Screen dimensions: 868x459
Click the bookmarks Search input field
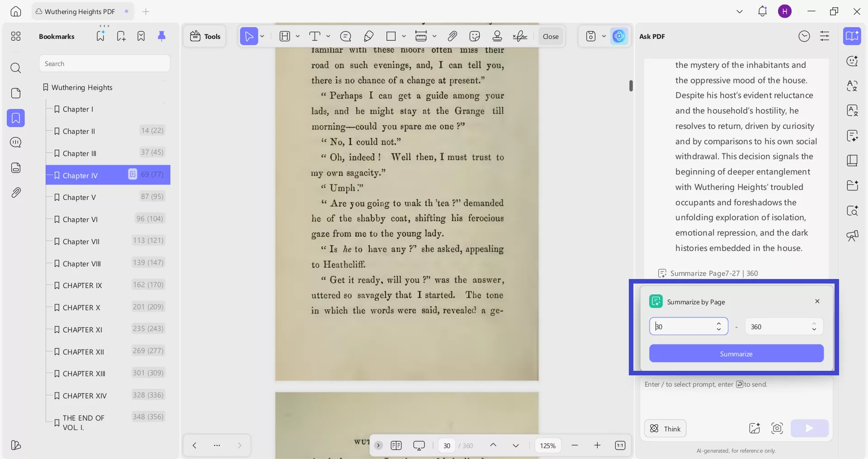tap(104, 64)
